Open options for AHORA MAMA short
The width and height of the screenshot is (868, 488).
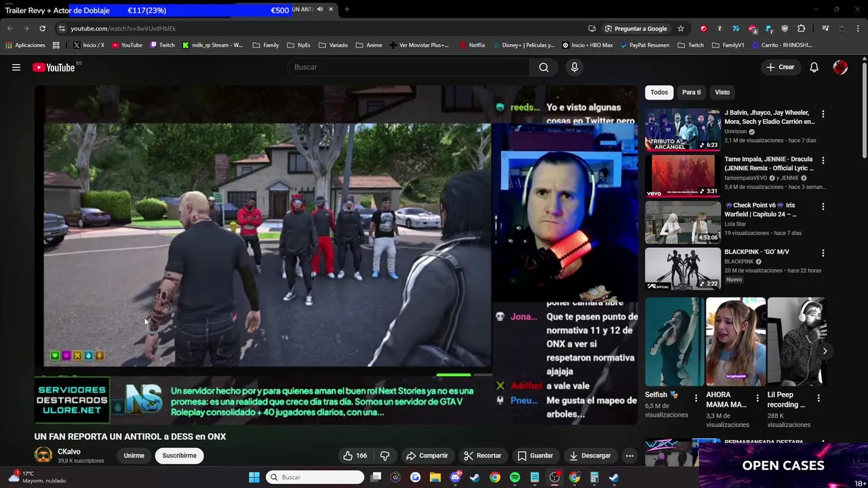(x=757, y=398)
